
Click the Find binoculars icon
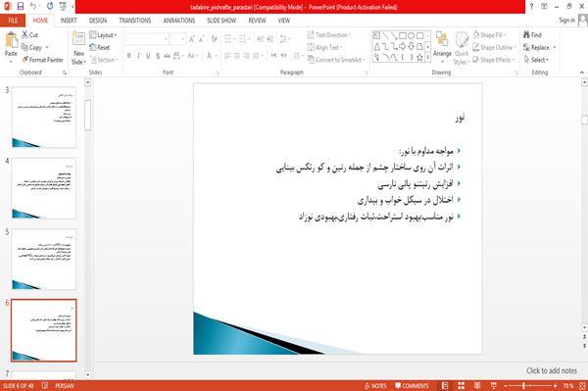[526, 35]
